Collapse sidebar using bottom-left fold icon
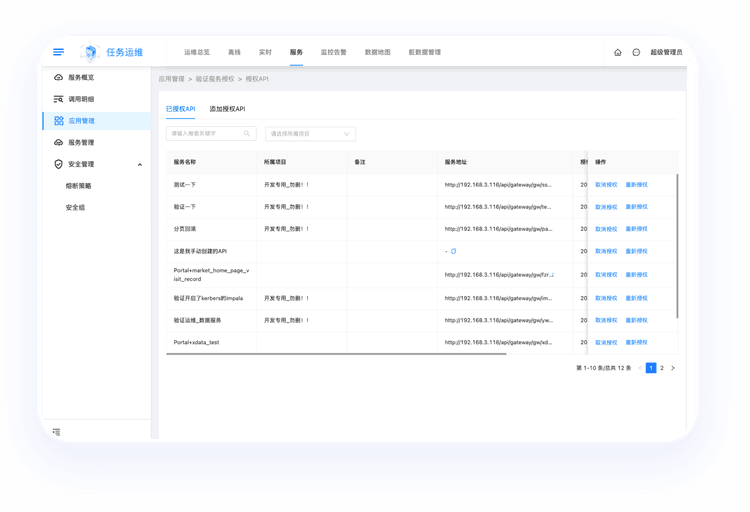 pos(57,432)
